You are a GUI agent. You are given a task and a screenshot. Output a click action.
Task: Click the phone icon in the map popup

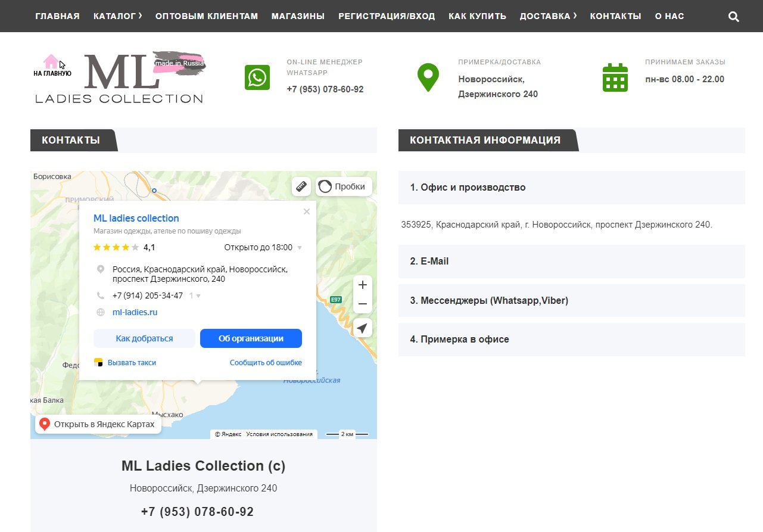coord(101,295)
